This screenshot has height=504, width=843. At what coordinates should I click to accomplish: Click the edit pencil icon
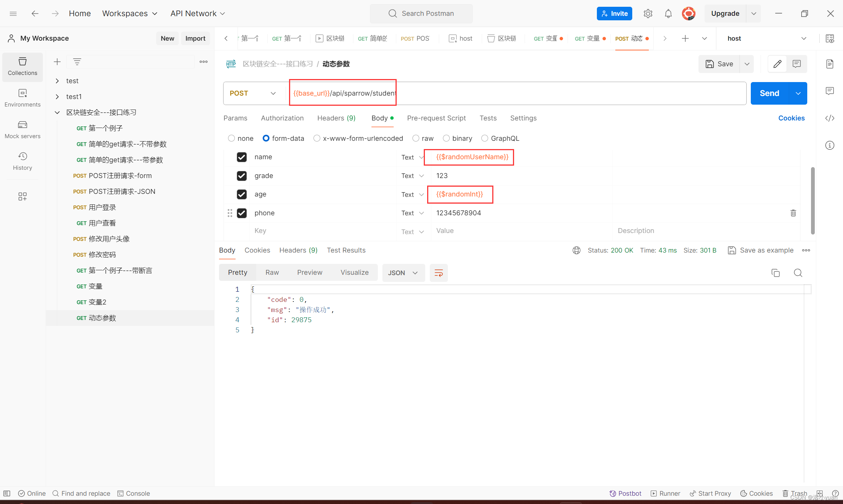pos(777,64)
